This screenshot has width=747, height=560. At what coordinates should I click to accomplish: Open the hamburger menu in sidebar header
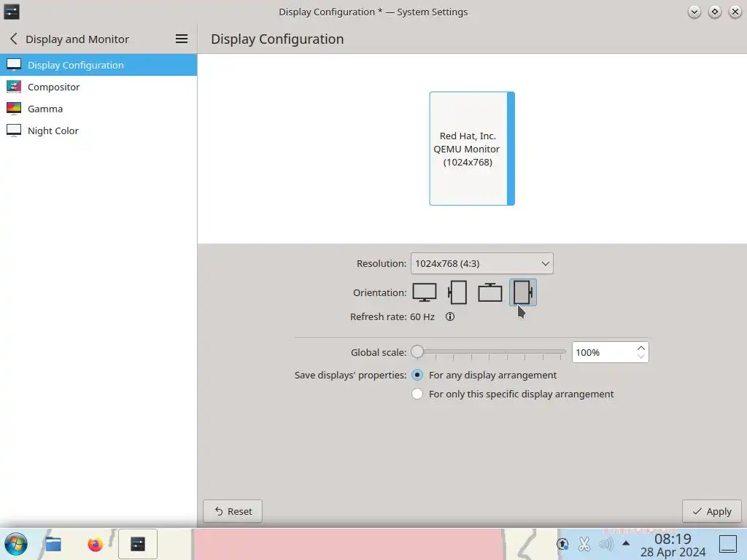tap(182, 39)
